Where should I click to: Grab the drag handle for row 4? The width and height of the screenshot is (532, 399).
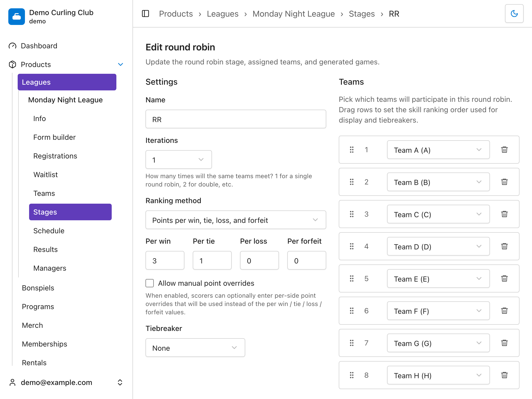[352, 246]
